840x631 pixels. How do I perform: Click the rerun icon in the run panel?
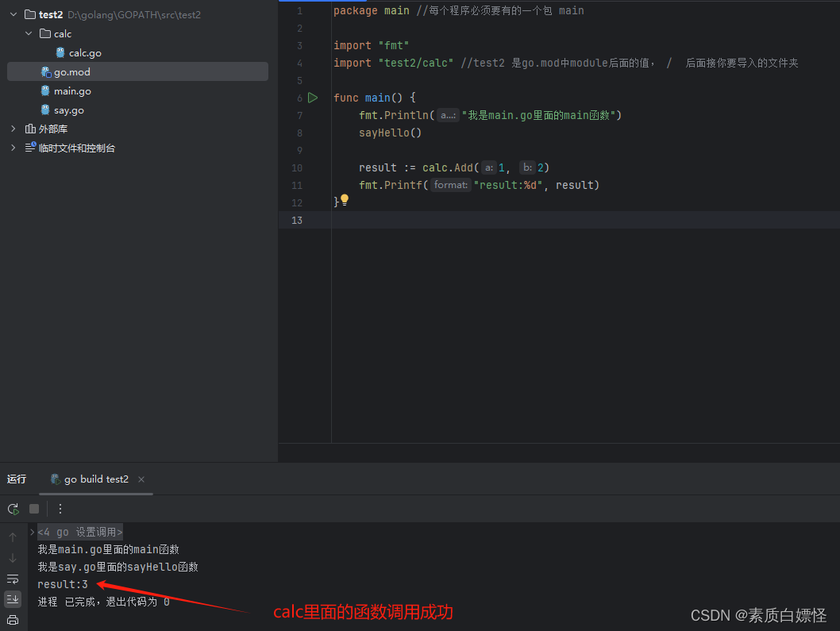coord(13,509)
